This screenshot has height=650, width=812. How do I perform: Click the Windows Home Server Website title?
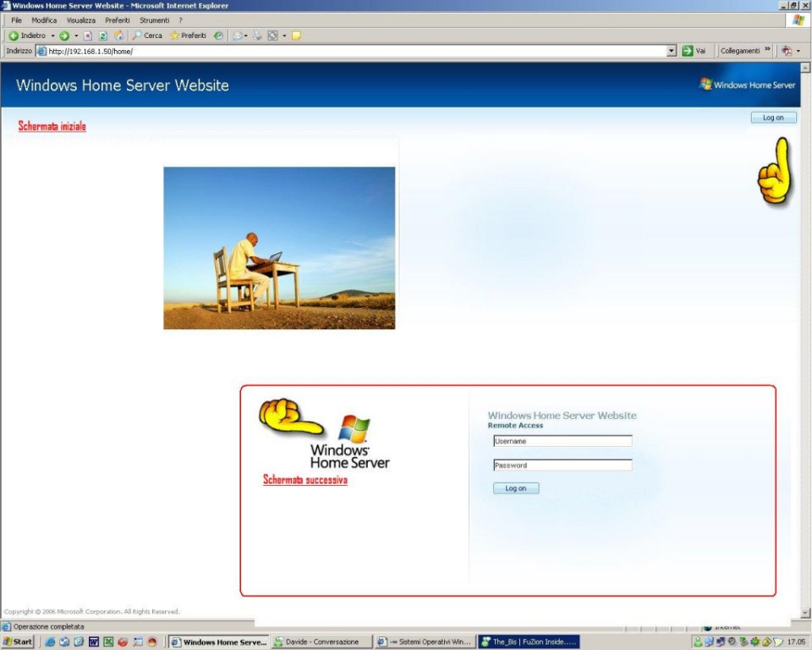[x=122, y=85]
